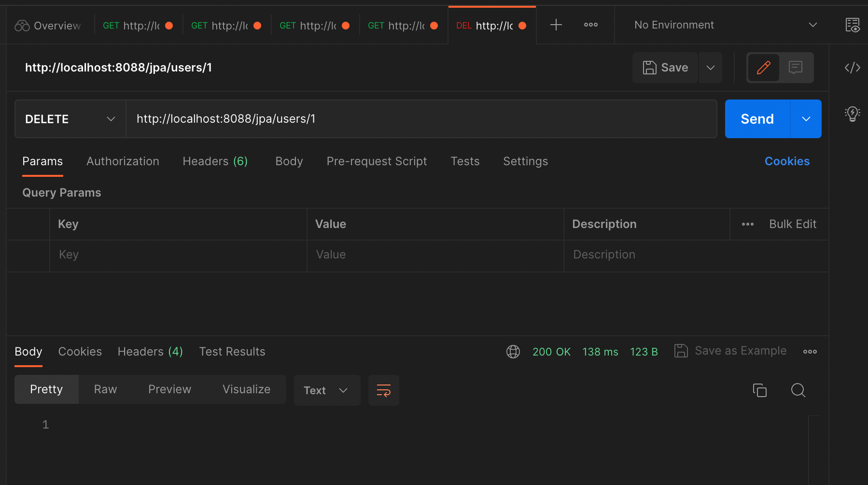Expand the Save options chevron
This screenshot has width=868, height=485.
click(711, 68)
